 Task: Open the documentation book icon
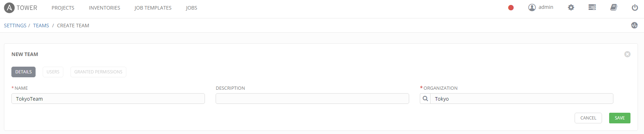point(614,7)
